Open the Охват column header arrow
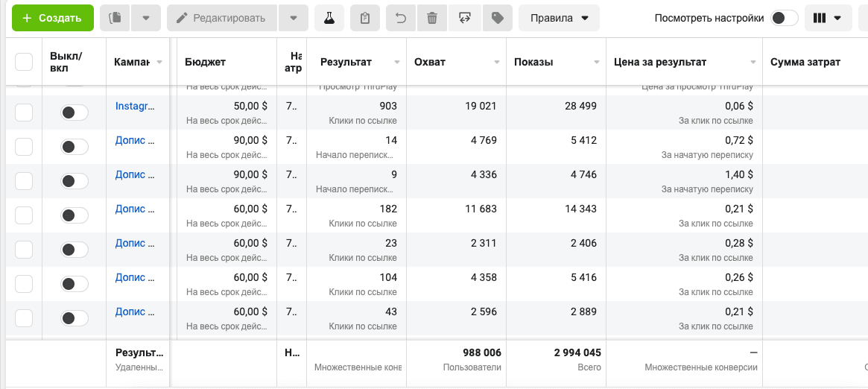868x389 pixels. (496, 63)
